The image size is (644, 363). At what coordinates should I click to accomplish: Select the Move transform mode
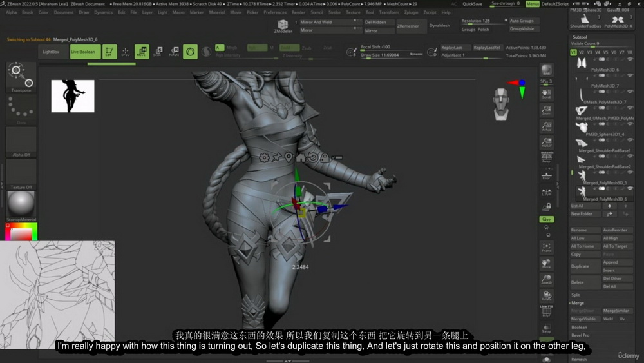pyautogui.click(x=142, y=52)
